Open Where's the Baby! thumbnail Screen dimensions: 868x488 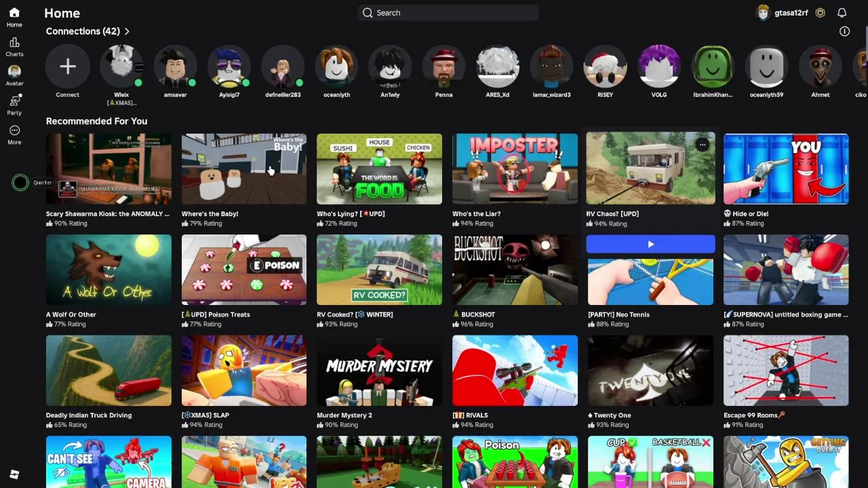pyautogui.click(x=244, y=169)
